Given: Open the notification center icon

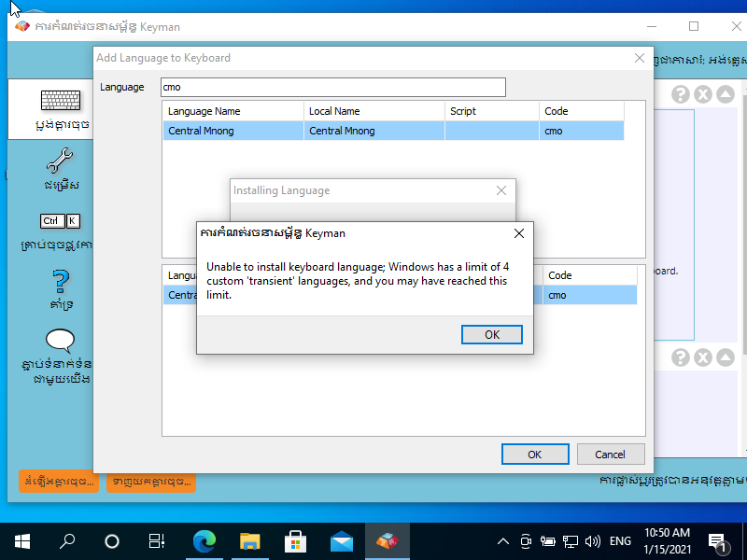Looking at the screenshot, I should 718,541.
